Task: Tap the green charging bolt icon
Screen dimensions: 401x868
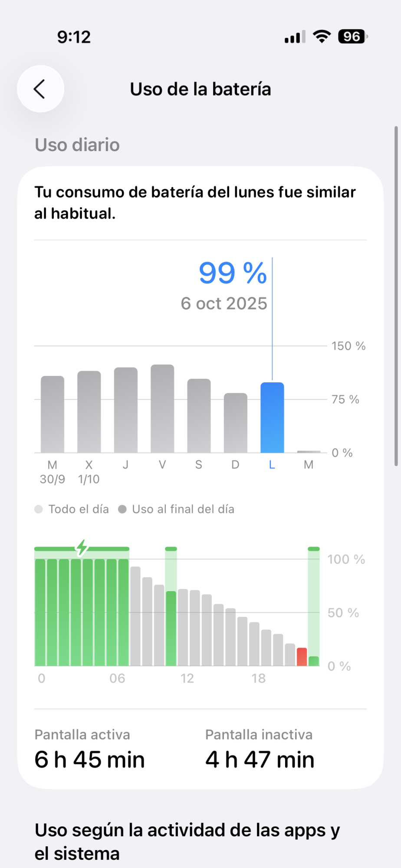Action: 82,548
